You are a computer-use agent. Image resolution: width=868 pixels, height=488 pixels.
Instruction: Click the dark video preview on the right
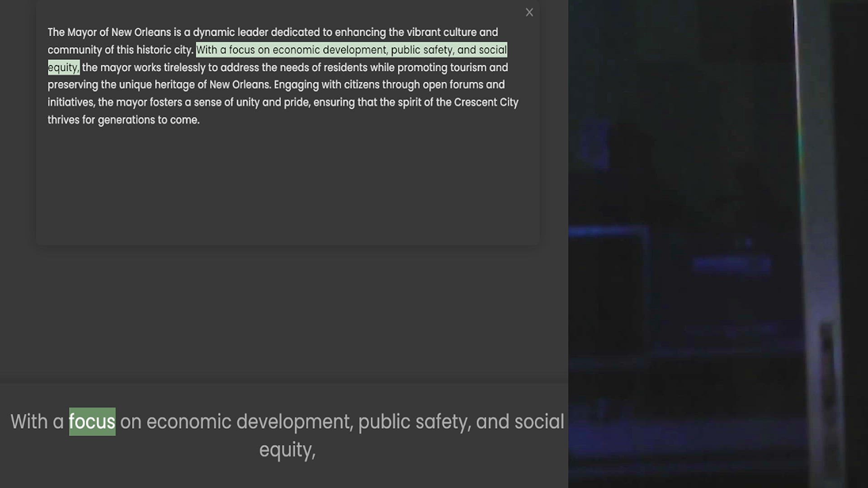[718, 244]
